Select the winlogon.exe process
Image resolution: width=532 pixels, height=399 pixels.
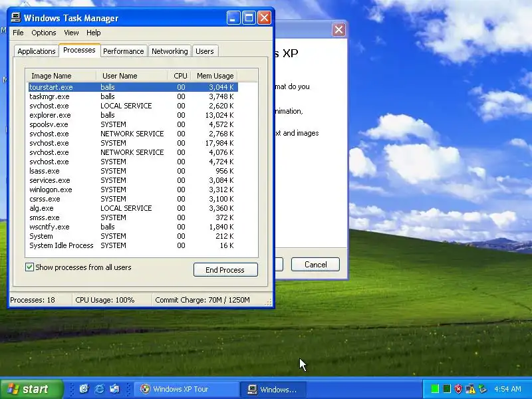point(133,190)
